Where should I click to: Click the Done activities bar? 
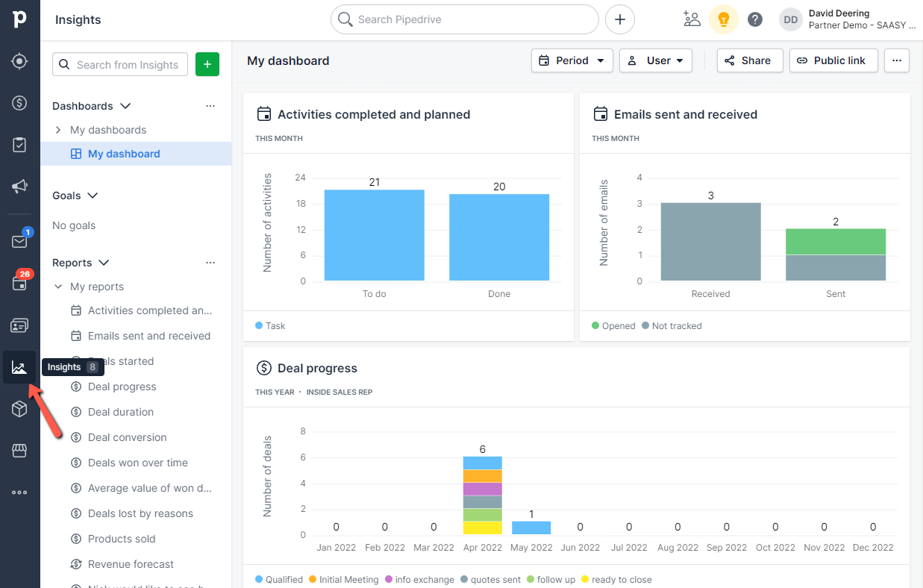(x=499, y=237)
